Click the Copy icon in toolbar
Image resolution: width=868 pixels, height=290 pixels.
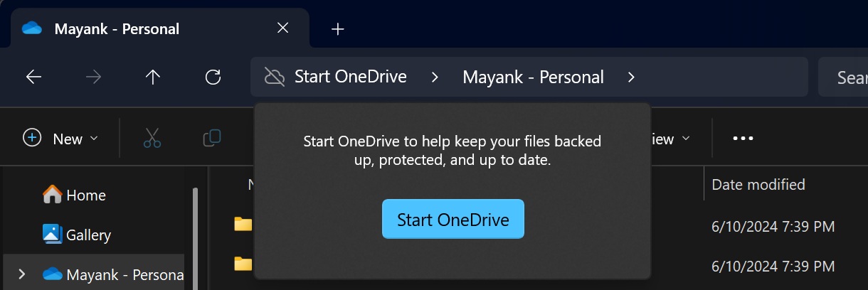tap(211, 138)
